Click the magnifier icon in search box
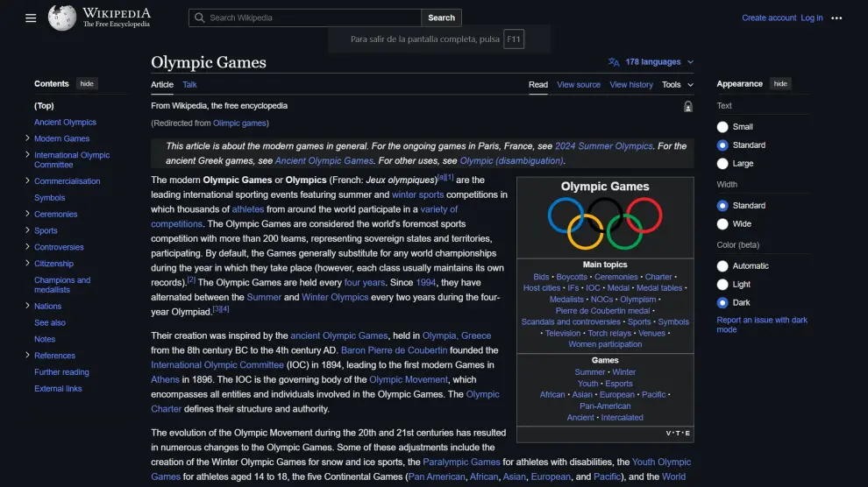 tap(200, 18)
